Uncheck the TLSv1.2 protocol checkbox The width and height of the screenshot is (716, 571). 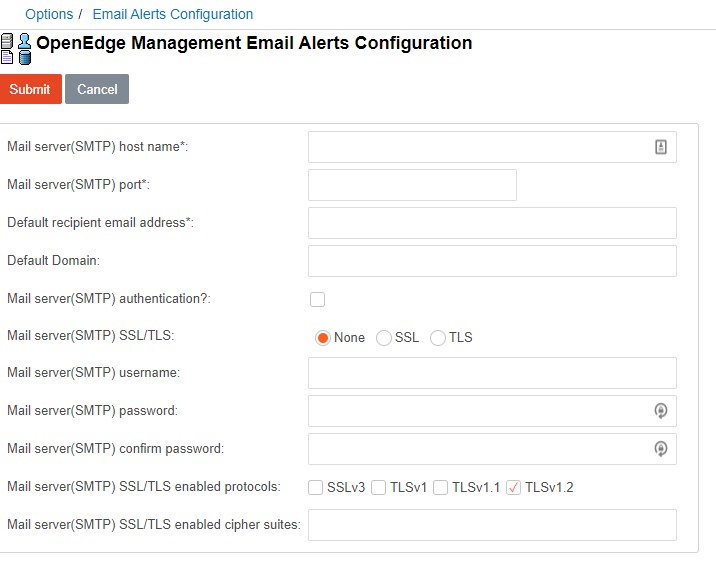click(513, 487)
